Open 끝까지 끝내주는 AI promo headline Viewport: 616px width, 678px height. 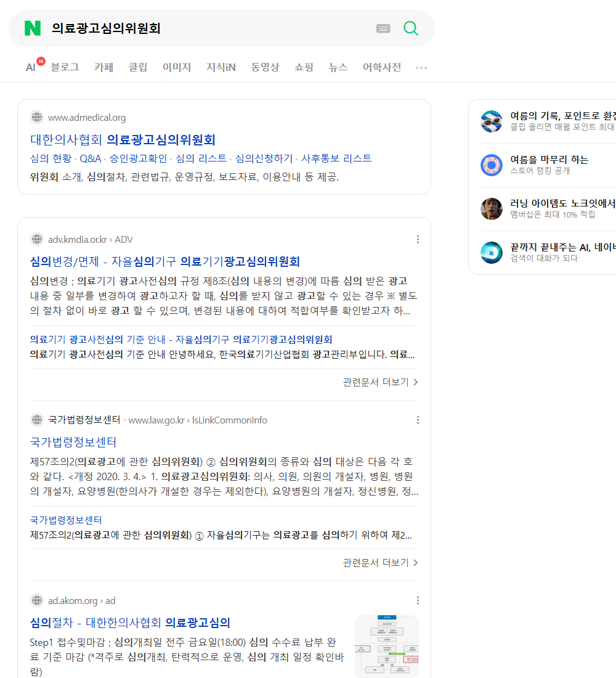pos(563,247)
